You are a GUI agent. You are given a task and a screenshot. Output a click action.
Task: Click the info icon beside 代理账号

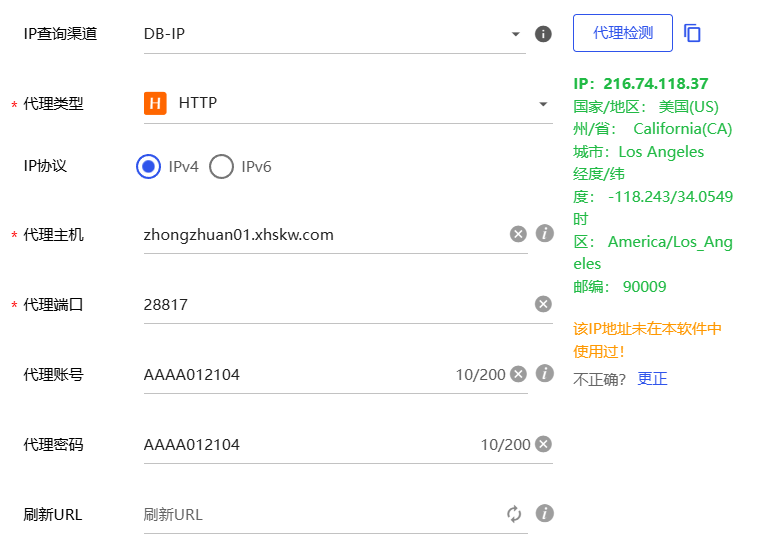tap(544, 374)
